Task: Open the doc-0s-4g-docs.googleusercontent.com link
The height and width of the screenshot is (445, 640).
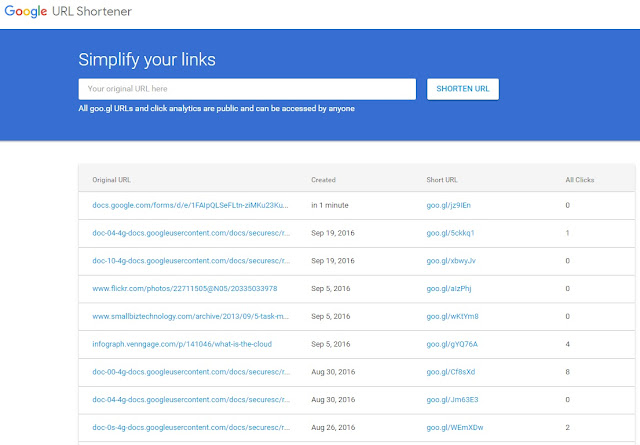Action: [190, 427]
